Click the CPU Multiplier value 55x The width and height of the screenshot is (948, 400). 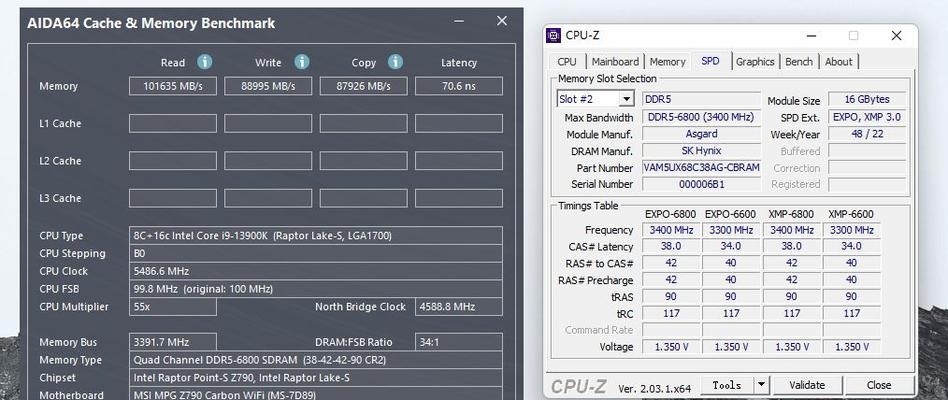click(173, 306)
